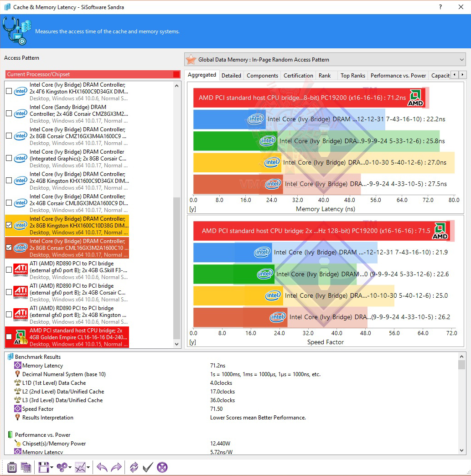
Task: Click the stethoscope module icon in blue header
Action: point(17,31)
